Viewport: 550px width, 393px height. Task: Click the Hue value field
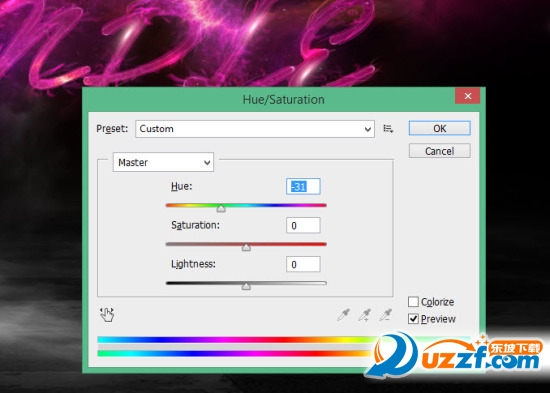click(303, 186)
